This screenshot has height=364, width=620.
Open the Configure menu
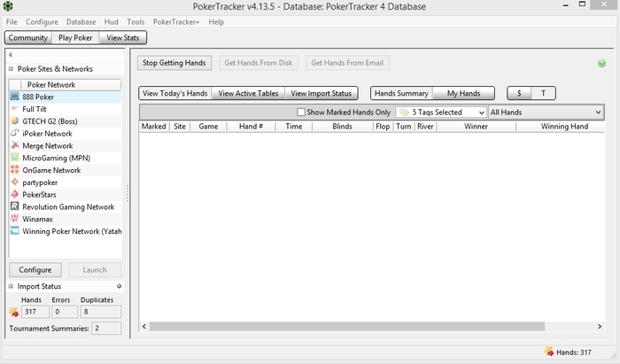pyautogui.click(x=42, y=22)
